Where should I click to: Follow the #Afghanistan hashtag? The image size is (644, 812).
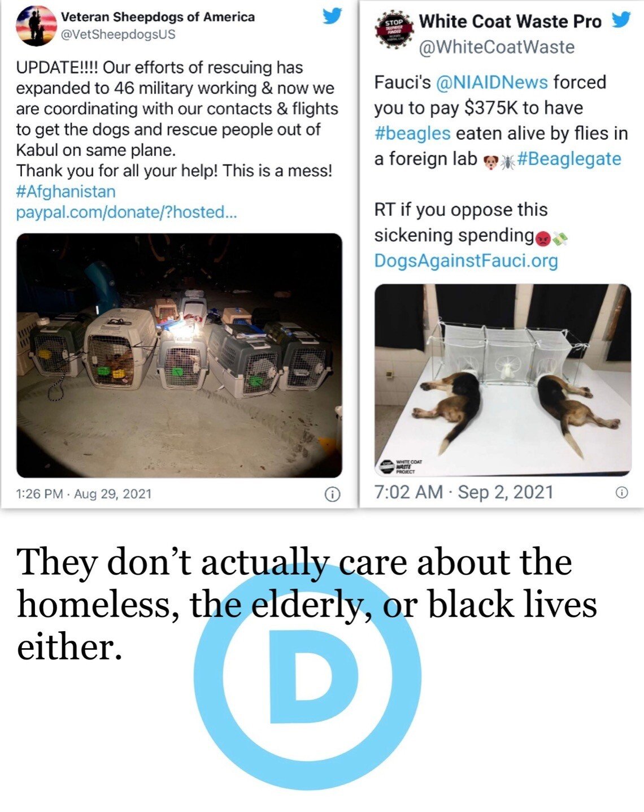tap(66, 192)
